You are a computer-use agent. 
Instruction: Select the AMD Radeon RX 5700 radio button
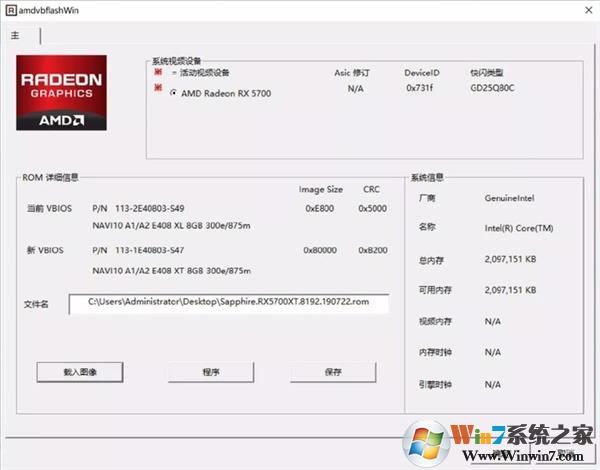click(173, 93)
